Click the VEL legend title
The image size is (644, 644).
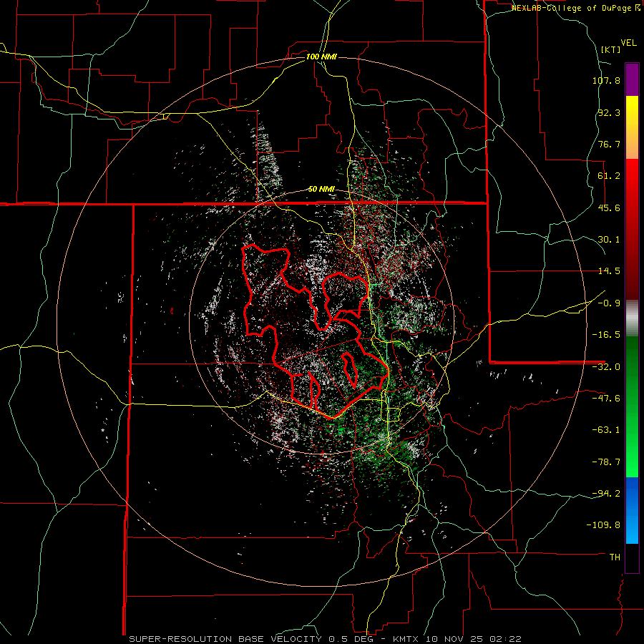629,43
